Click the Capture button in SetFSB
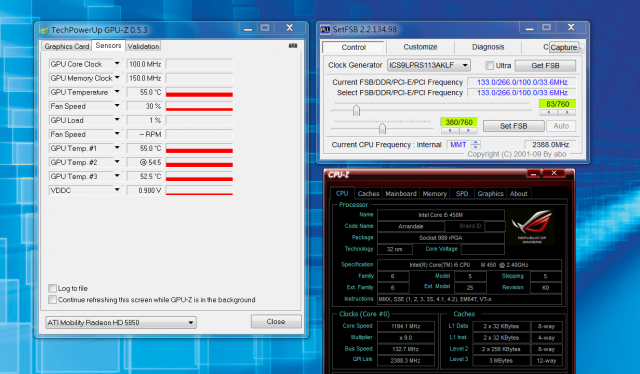 [564, 47]
